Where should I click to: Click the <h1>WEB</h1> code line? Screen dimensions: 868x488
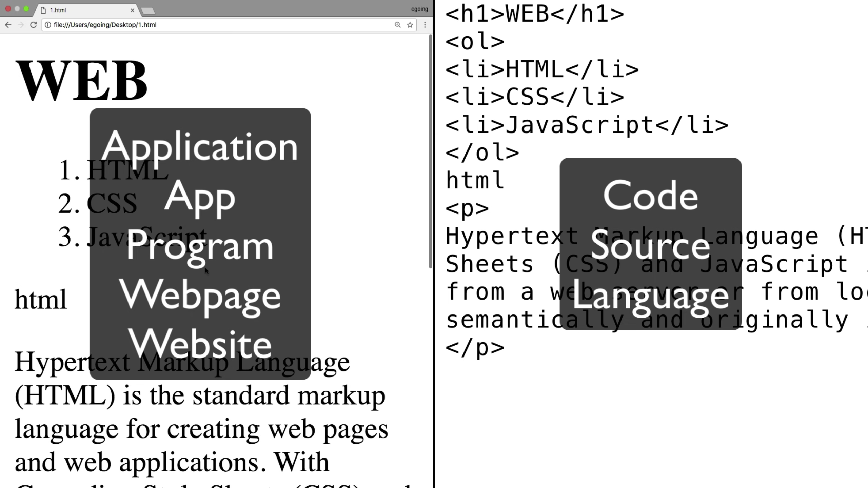pyautogui.click(x=534, y=14)
